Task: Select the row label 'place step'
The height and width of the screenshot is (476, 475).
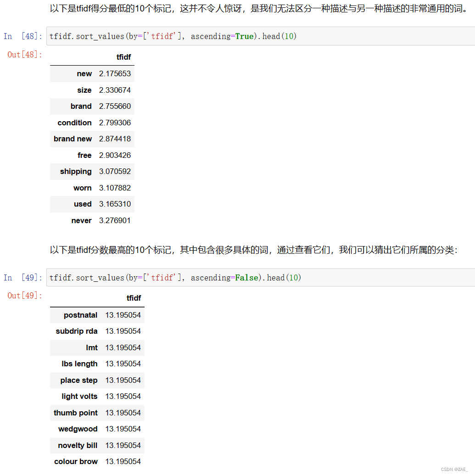Action: click(79, 381)
